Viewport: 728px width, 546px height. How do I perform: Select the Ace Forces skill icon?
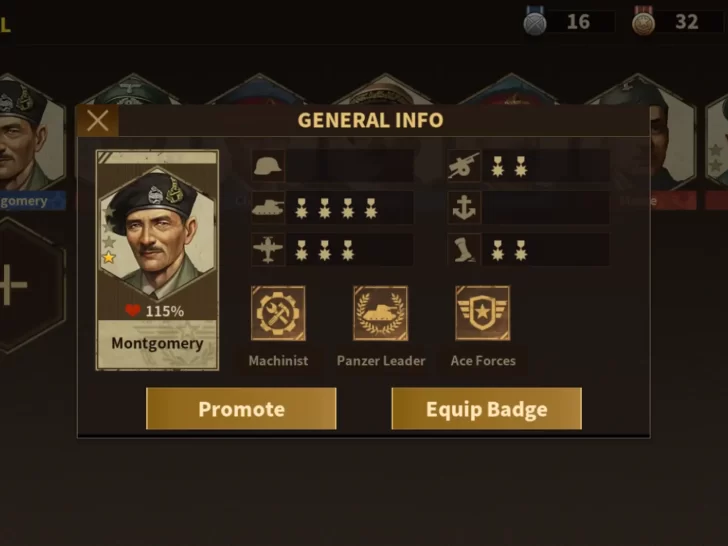click(482, 313)
